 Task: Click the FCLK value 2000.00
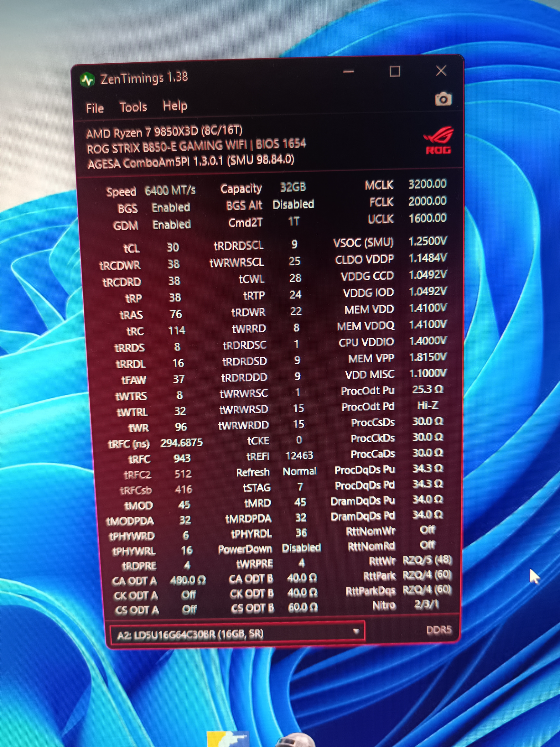[427, 201]
